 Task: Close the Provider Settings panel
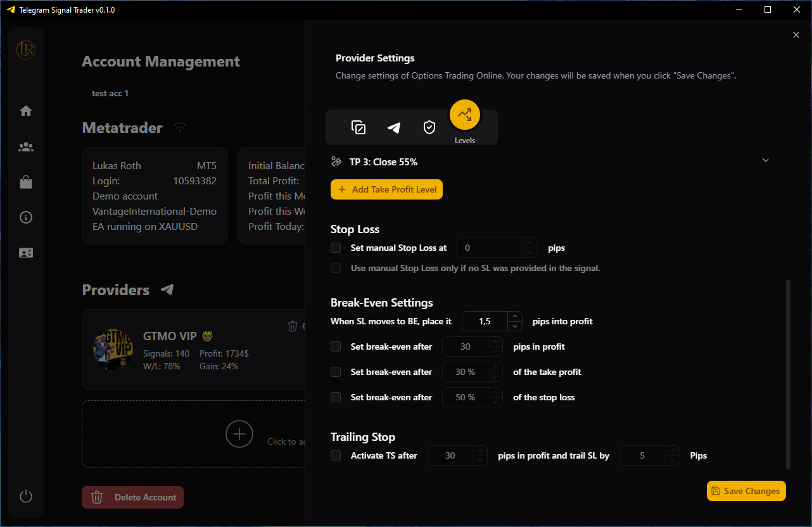796,35
